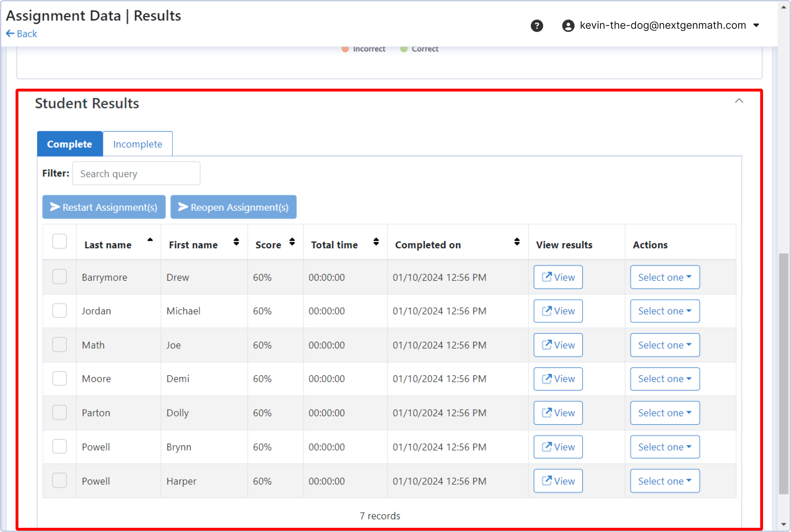Collapse the Student Results section
This screenshot has width=791, height=532.
click(x=739, y=101)
